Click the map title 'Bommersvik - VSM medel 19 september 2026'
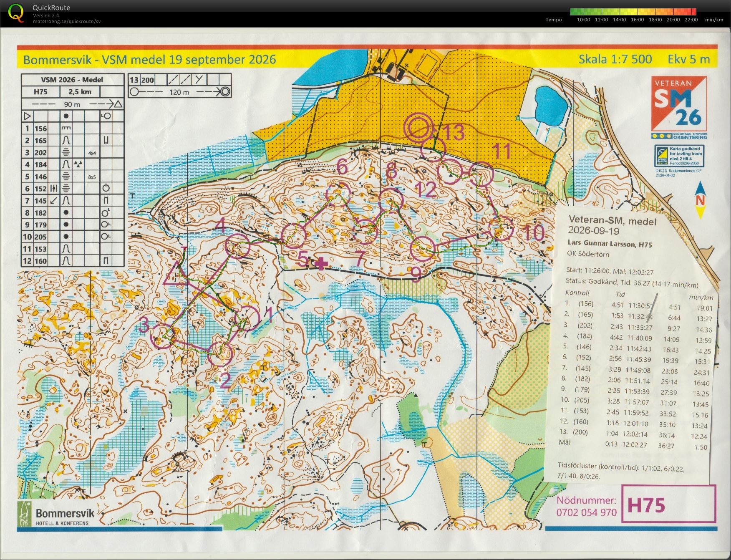Image resolution: width=731 pixels, height=560 pixels. tap(149, 59)
